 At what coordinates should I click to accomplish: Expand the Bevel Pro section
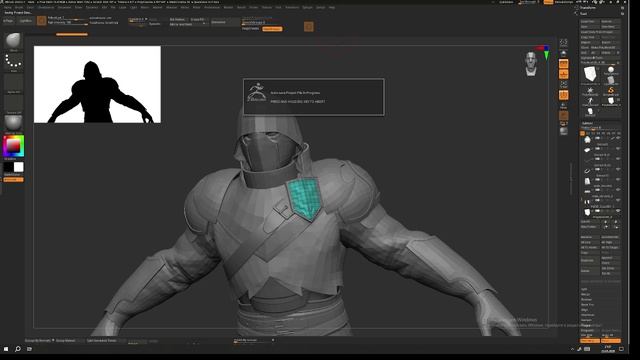[x=587, y=304]
